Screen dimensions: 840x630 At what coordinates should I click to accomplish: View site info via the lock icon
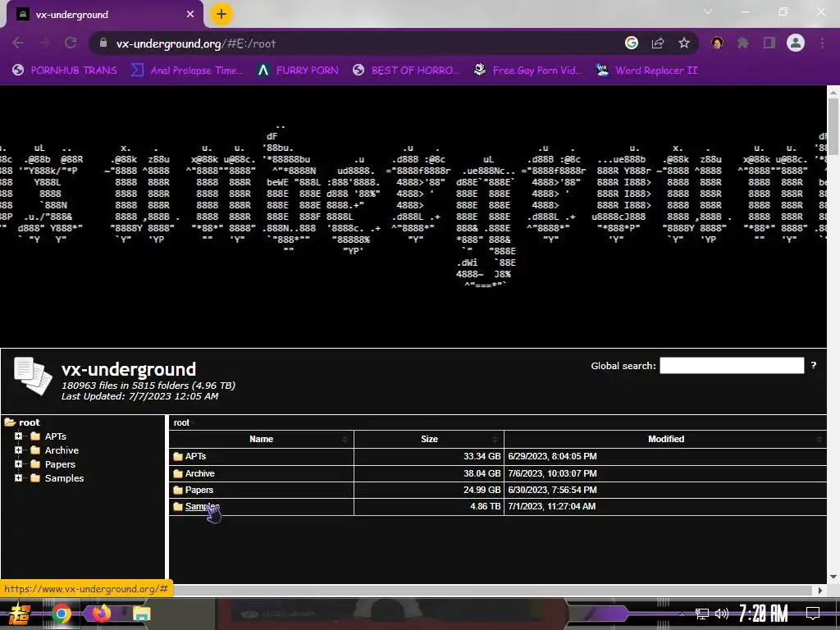[103, 43]
